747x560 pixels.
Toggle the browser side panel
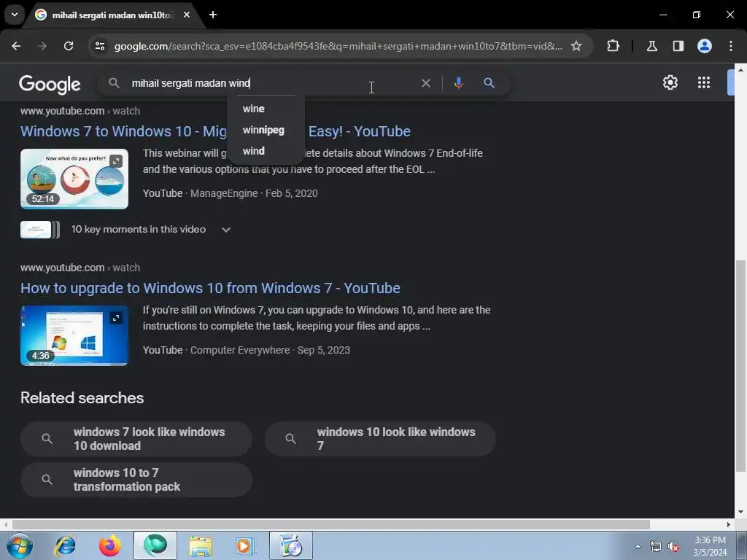click(678, 46)
